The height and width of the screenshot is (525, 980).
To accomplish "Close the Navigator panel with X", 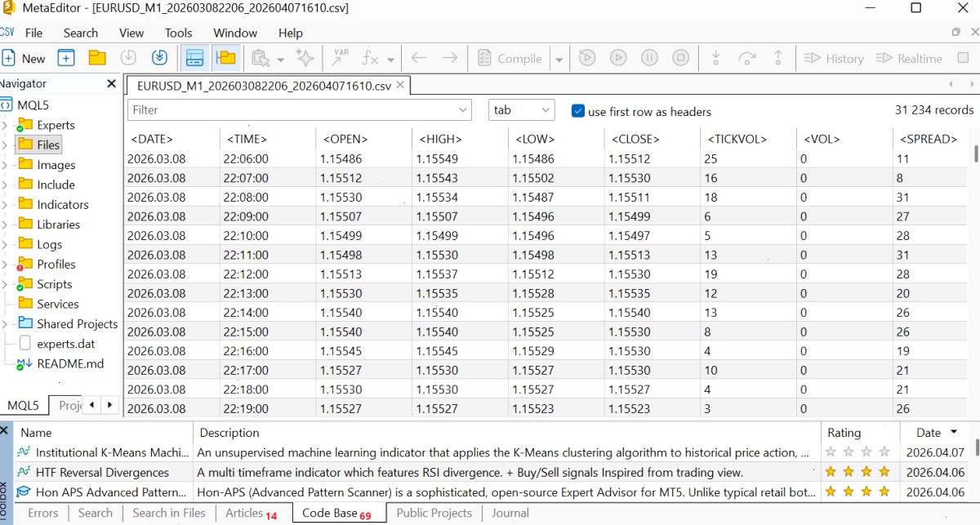I will tap(112, 83).
